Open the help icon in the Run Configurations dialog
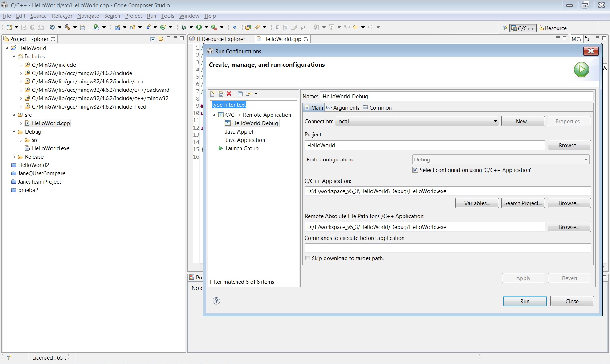Image resolution: width=610 pixels, height=364 pixels. (216, 301)
